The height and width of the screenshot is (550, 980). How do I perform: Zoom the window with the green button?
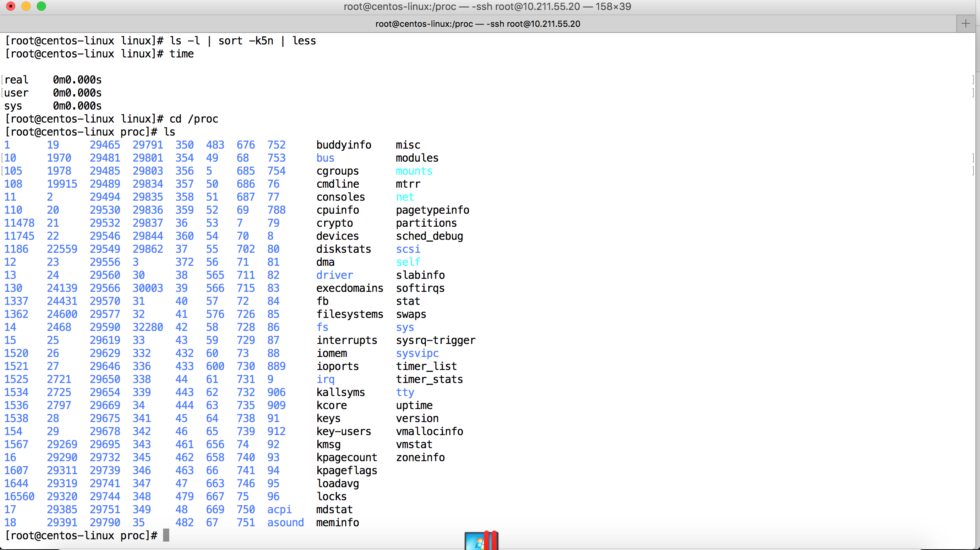coord(41,7)
